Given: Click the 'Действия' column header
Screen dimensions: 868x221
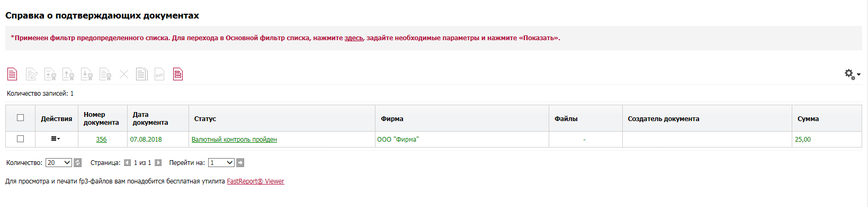Looking at the screenshot, I should [57, 119].
